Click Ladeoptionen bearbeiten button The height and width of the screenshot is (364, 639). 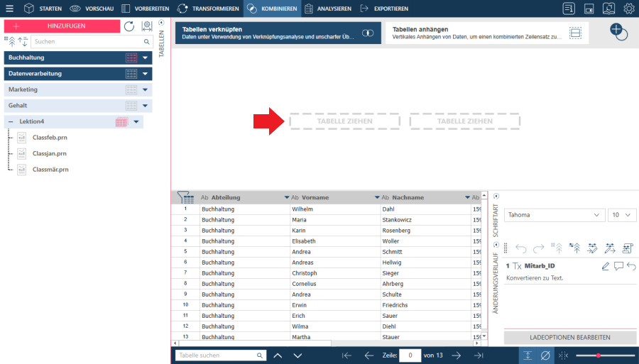[x=569, y=338]
